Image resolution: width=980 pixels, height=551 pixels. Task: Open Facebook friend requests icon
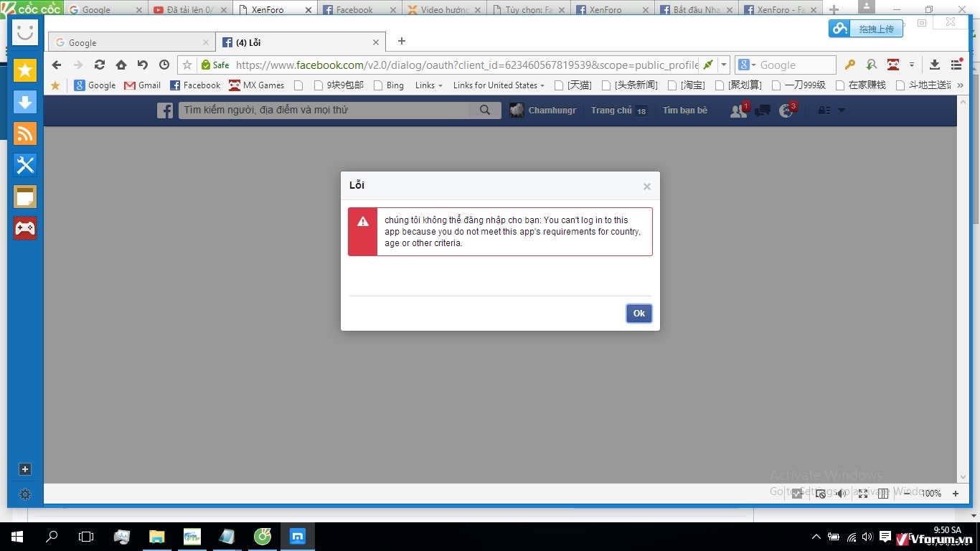tap(738, 110)
